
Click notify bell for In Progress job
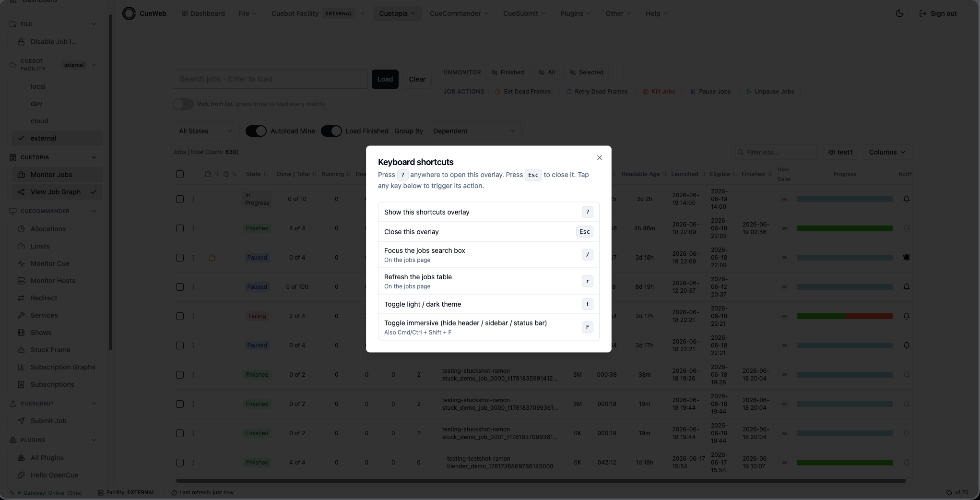[906, 199]
